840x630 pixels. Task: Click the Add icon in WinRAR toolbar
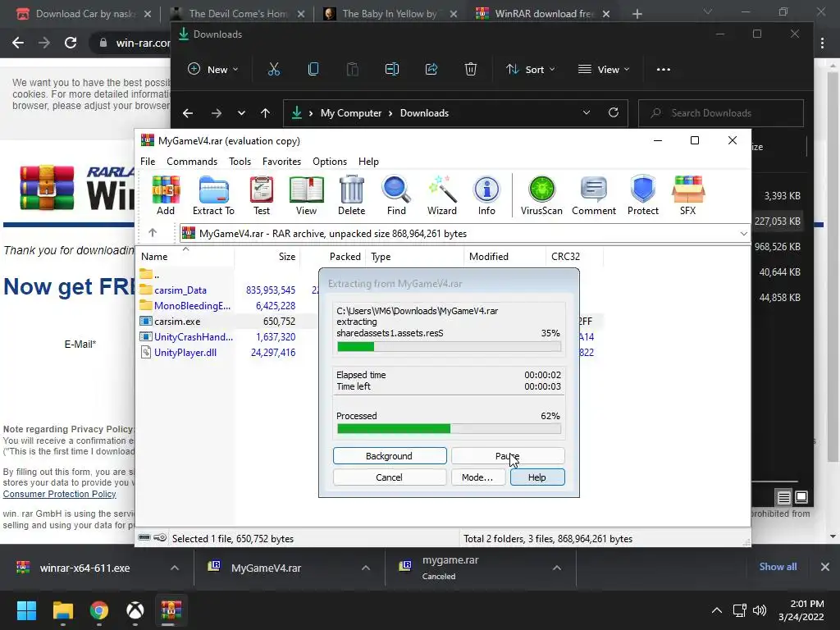(166, 195)
